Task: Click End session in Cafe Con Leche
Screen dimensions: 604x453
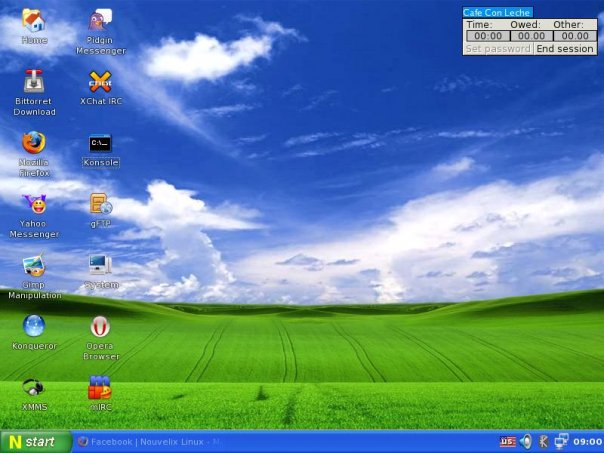Action: (565, 49)
